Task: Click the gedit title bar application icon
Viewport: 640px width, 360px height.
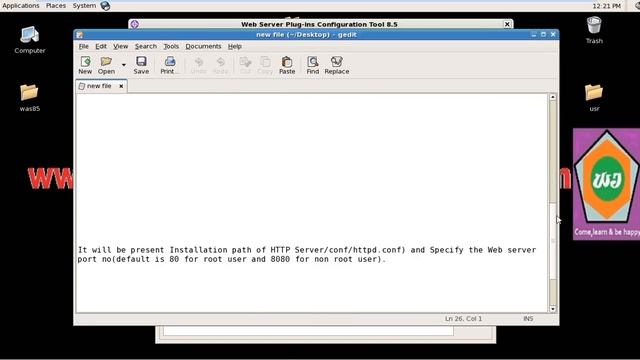Action: point(80,35)
